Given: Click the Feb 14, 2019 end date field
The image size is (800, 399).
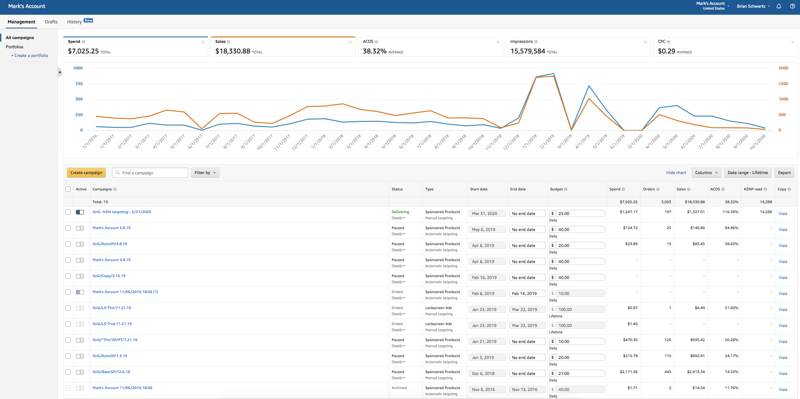Looking at the screenshot, I should click(527, 293).
